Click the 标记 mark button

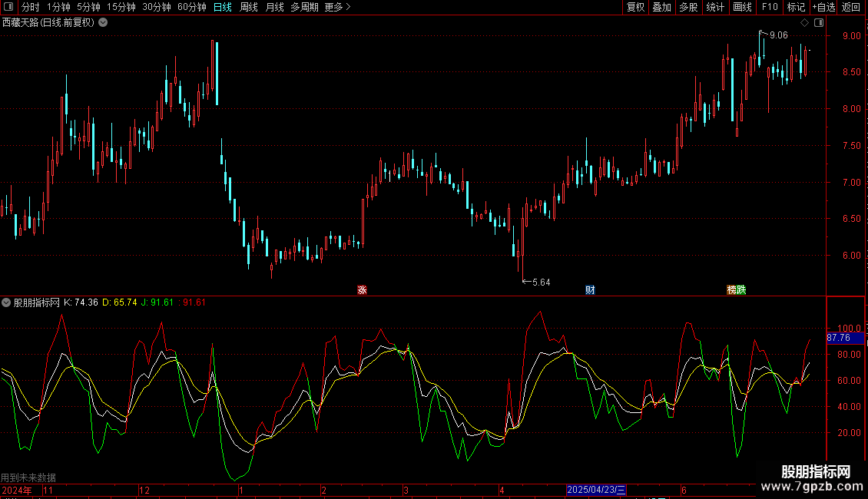click(x=796, y=7)
